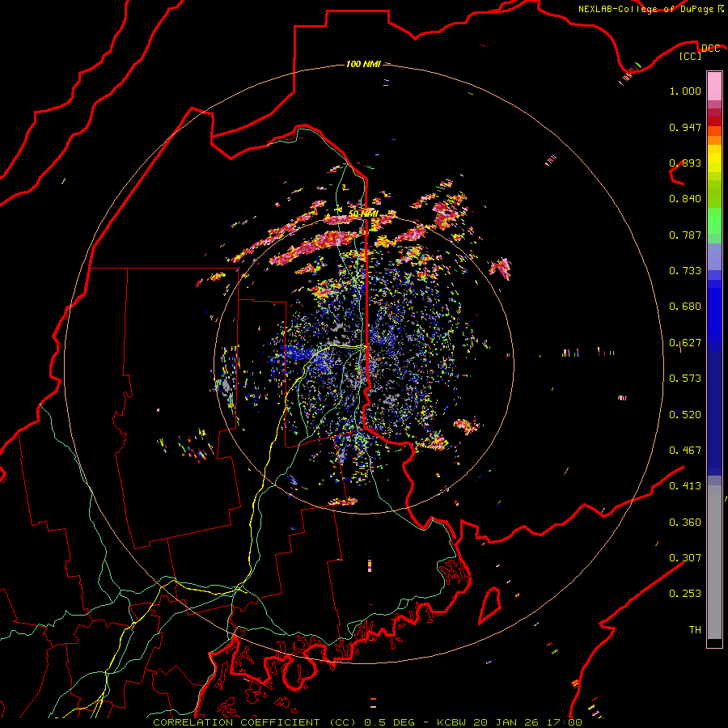Click the Correlation Coefficient caption at bottom

pyautogui.click(x=367, y=722)
